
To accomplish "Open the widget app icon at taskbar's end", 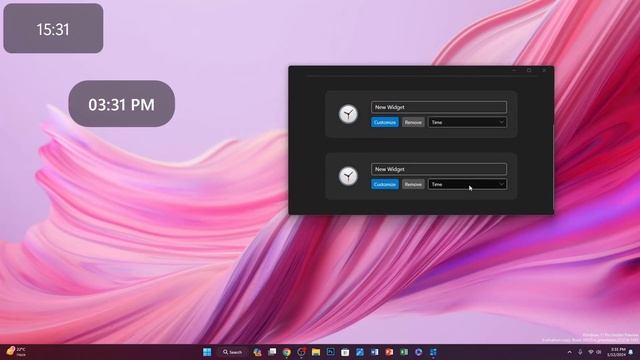I will (x=433, y=352).
